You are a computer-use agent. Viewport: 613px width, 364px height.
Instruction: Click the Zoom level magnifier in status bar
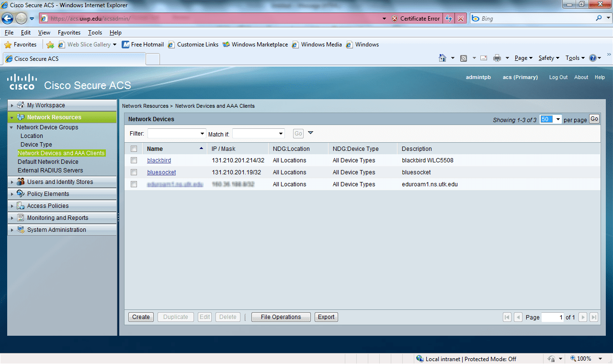(x=573, y=359)
